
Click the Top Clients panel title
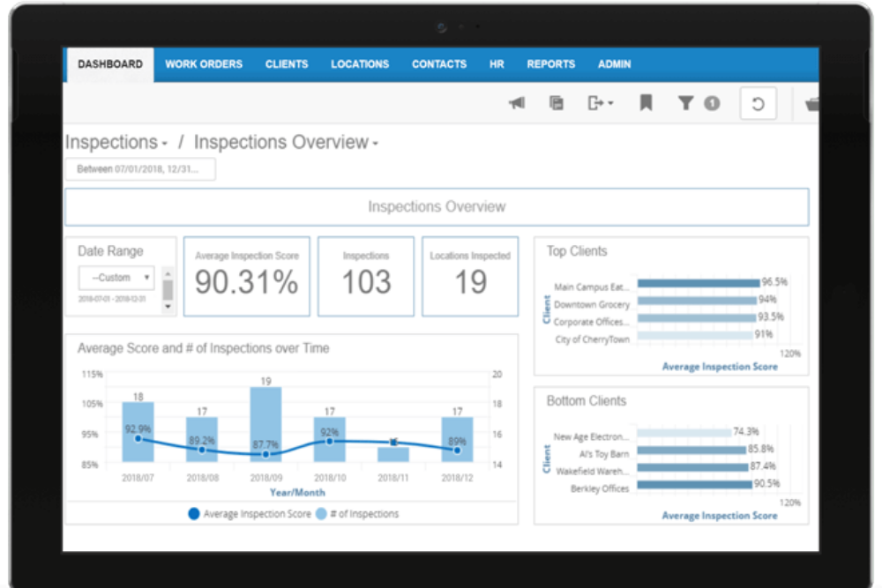click(577, 251)
